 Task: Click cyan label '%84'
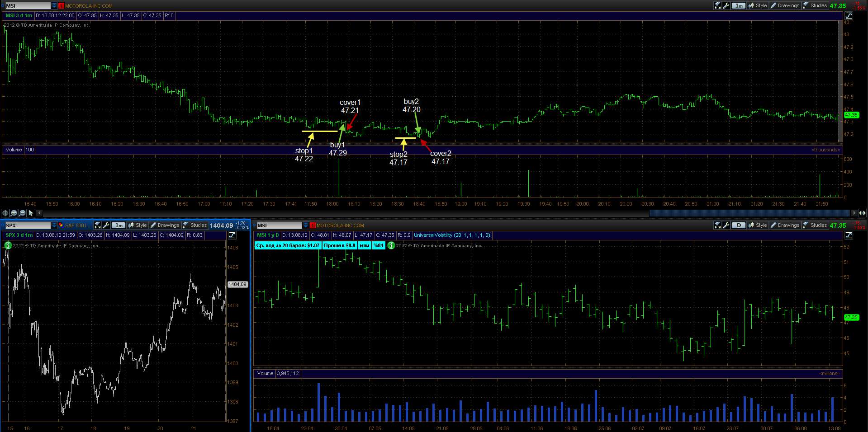click(379, 245)
